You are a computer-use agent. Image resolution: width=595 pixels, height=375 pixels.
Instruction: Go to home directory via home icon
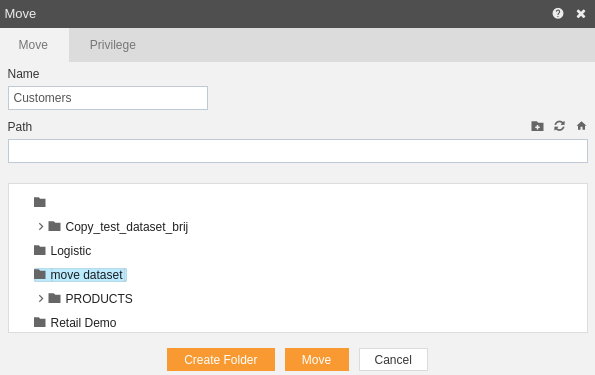[581, 126]
